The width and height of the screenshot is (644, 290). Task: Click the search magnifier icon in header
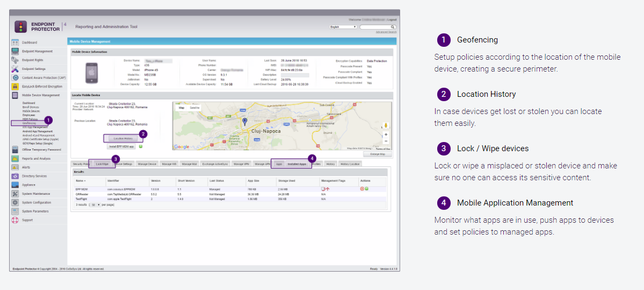coord(393,26)
